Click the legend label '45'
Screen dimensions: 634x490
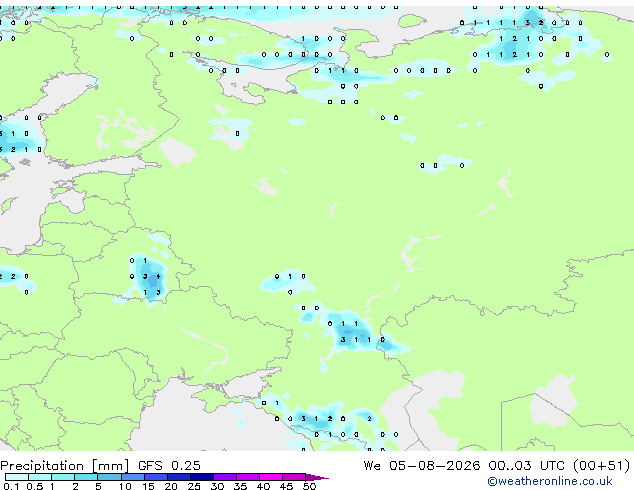[x=286, y=486]
